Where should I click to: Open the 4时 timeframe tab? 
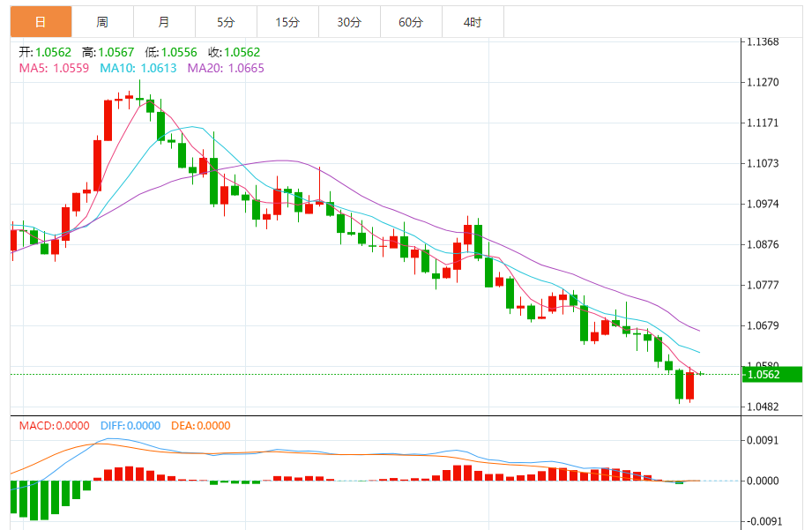[x=473, y=22]
